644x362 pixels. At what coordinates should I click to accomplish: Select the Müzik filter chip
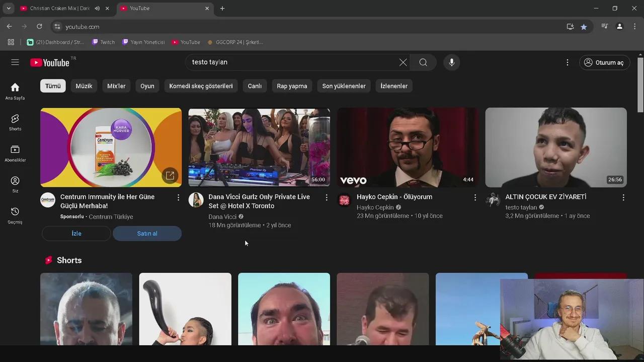point(84,86)
